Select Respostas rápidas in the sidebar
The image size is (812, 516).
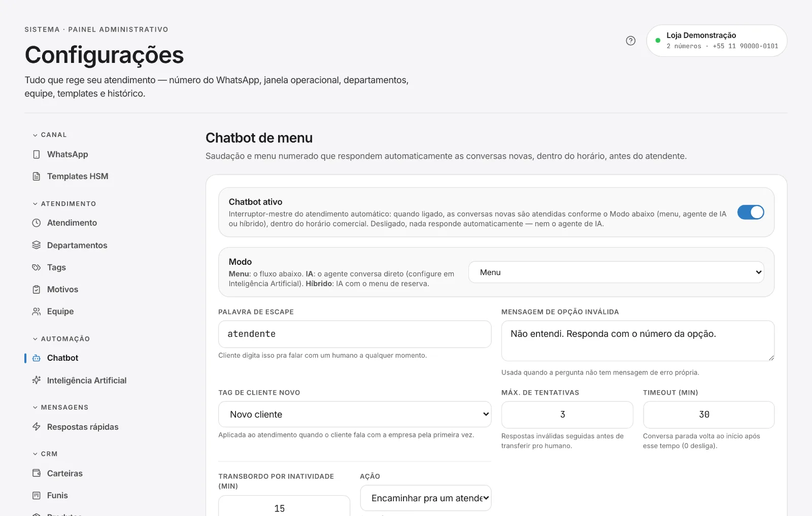(x=83, y=427)
